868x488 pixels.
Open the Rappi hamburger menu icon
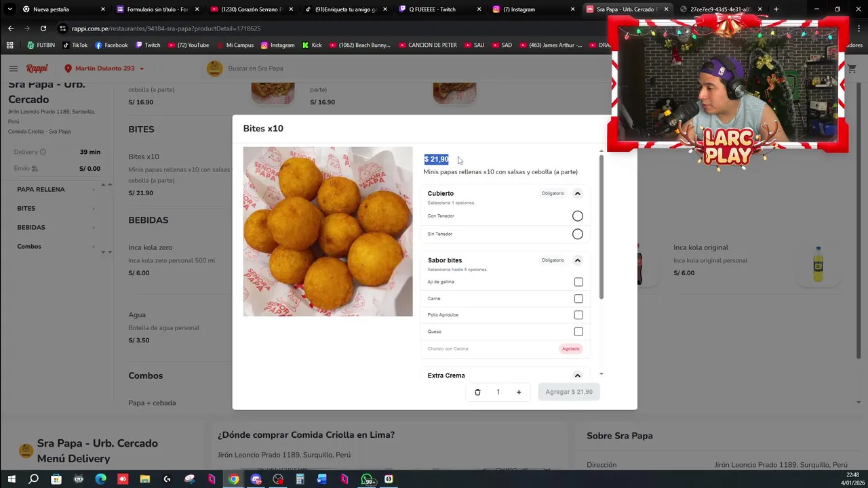[x=13, y=68]
